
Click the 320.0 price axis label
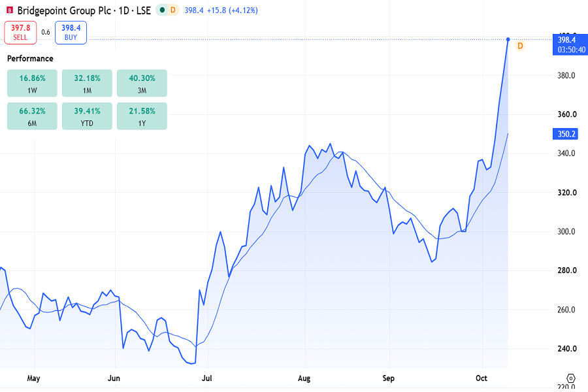(566, 193)
